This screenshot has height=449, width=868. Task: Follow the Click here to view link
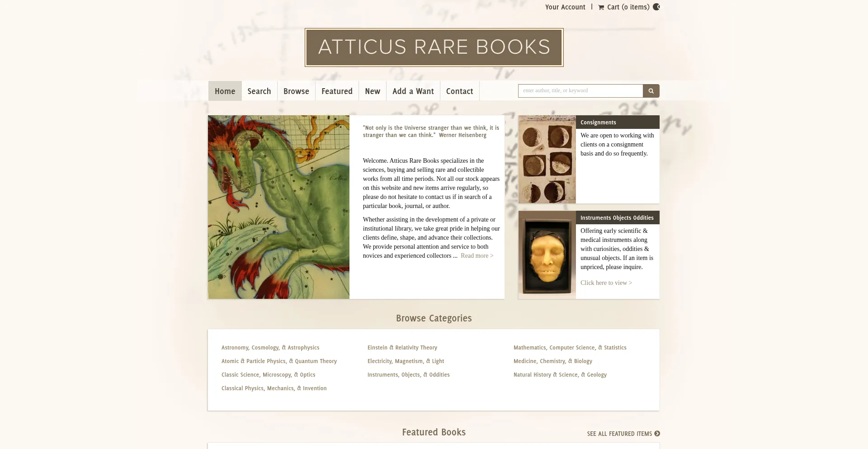point(606,283)
